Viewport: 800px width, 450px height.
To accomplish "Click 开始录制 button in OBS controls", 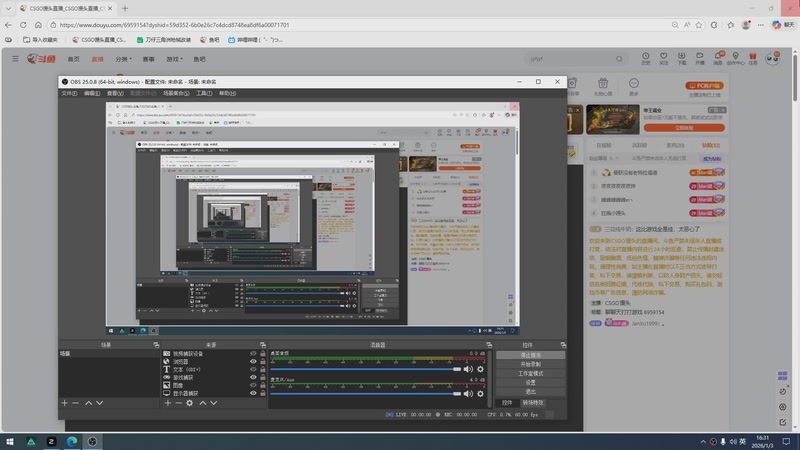I will (x=531, y=364).
